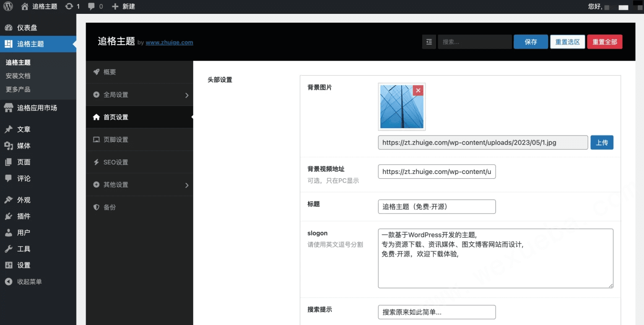The image size is (644, 325).
Task: Click the 媒体 media icon
Action: (x=8, y=146)
